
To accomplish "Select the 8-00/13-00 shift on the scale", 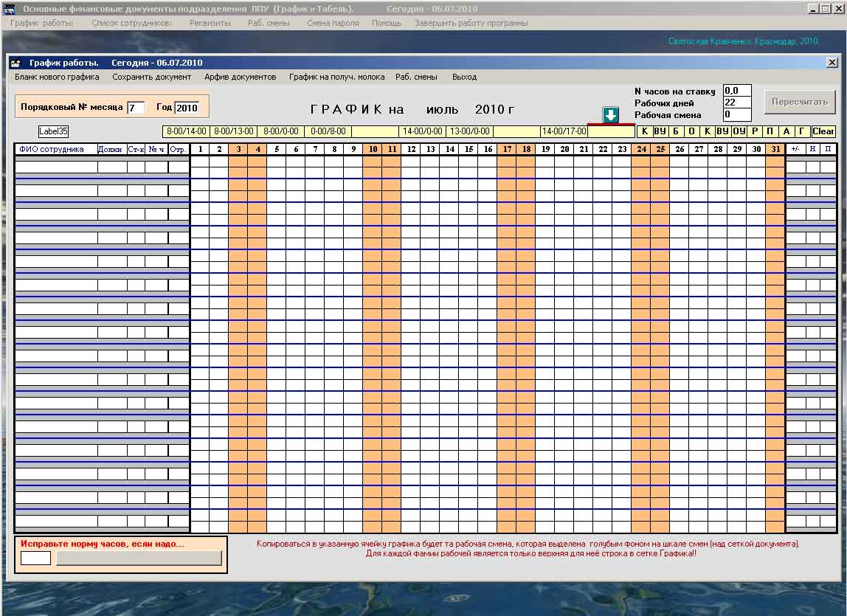I will click(x=233, y=131).
